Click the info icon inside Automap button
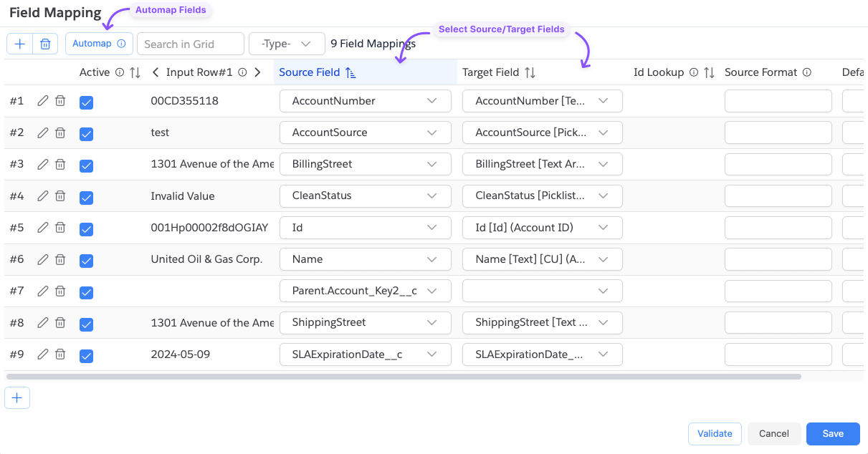Viewport: 868px width, 454px height. tap(121, 44)
